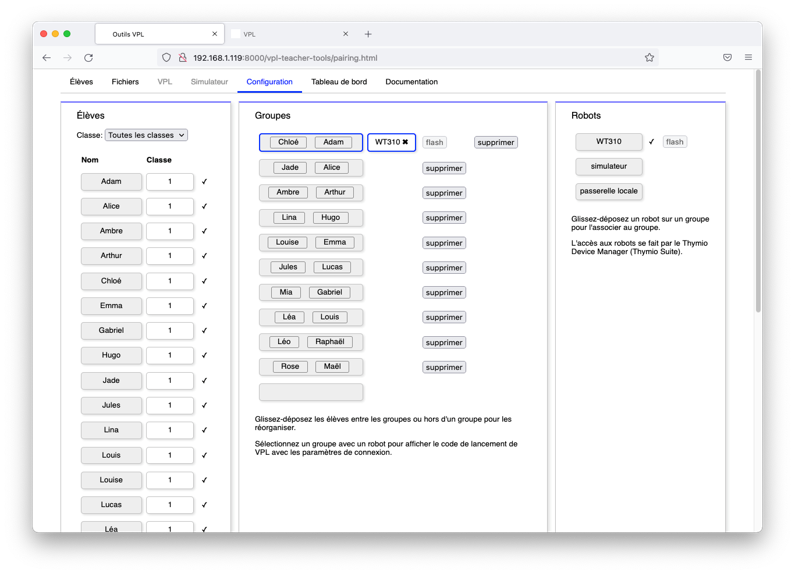Click the insecure connection lock icon

coord(183,58)
